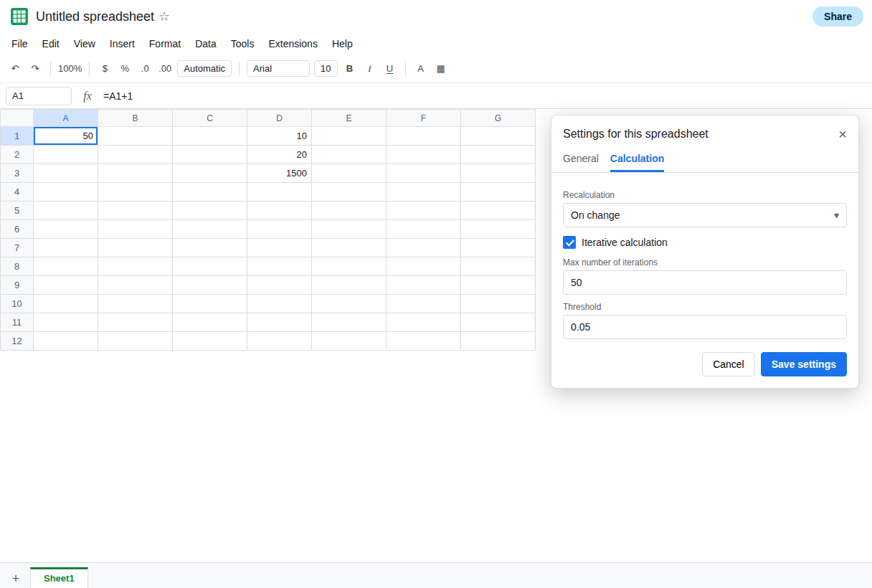This screenshot has width=872, height=588.
Task: Open the zoom level 100% dropdown
Action: (x=70, y=69)
